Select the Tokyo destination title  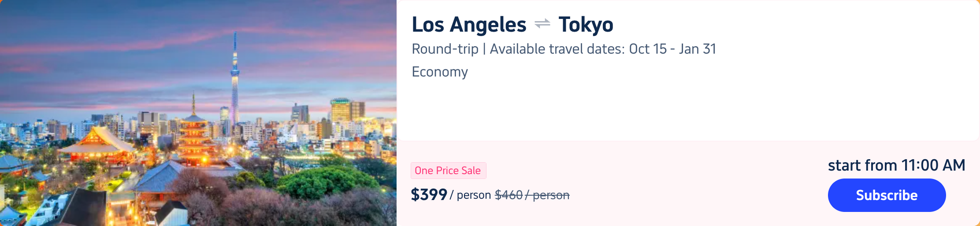click(586, 25)
